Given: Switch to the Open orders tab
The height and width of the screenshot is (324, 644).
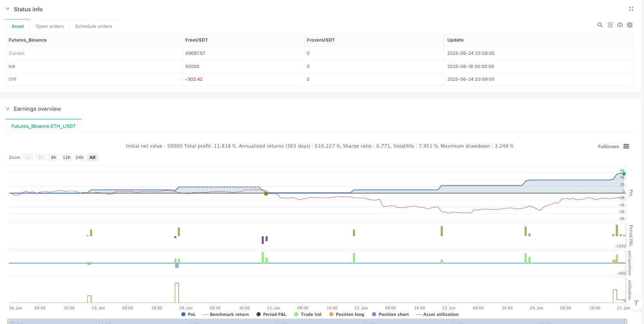Looking at the screenshot, I should tap(49, 26).
